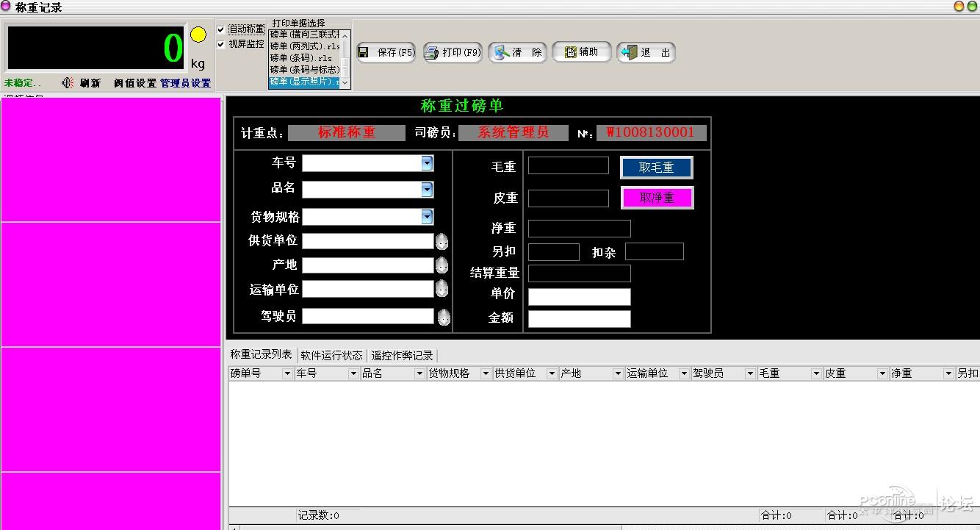Open filter arrow on 运输单位 column header
The height and width of the screenshot is (530, 980).
684,373
